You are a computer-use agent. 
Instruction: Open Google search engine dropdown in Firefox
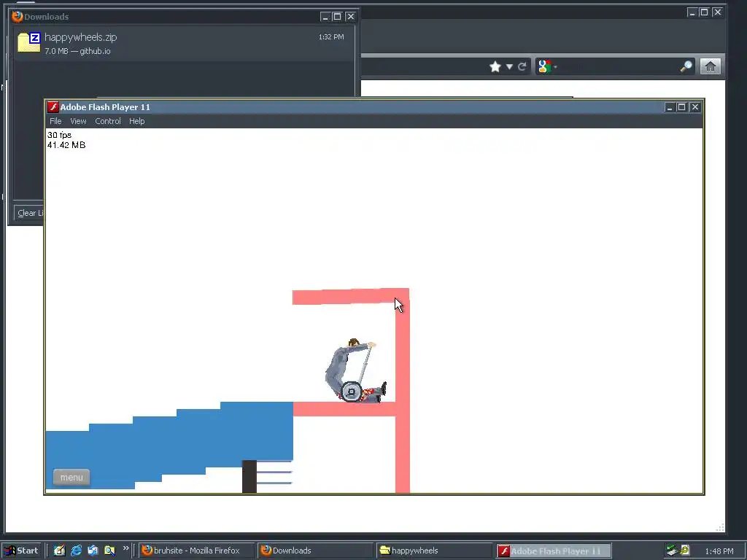pos(547,66)
